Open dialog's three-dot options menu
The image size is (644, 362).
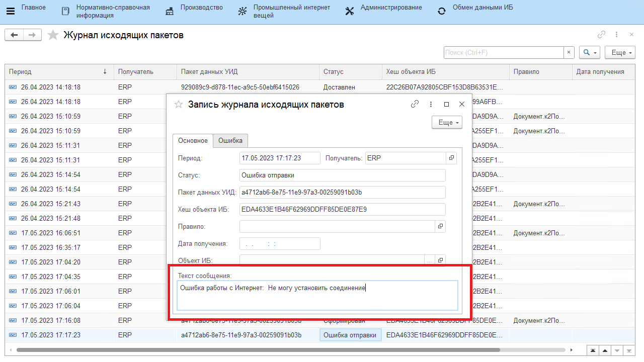click(431, 104)
